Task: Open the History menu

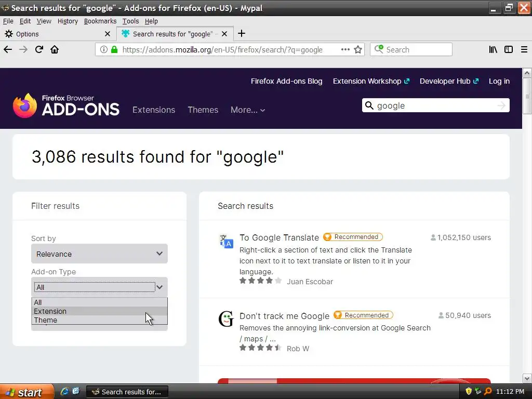Action: [x=68, y=21]
